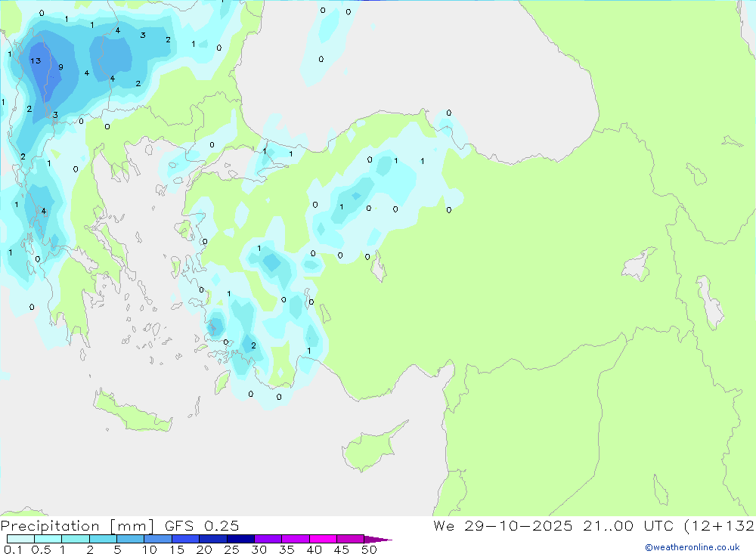Pick the 10–15 mm legend color swatch
756x554 pixels.
(158, 539)
